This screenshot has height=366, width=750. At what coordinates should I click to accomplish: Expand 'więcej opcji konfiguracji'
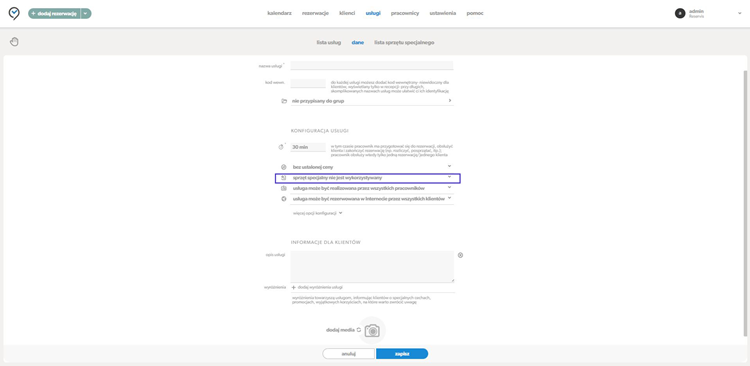[318, 213]
